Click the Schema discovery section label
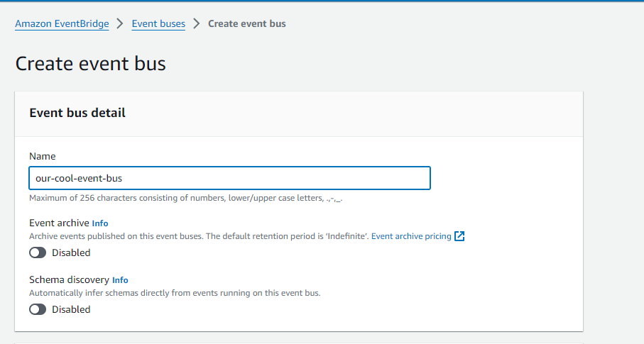The height and width of the screenshot is (344, 644). point(69,279)
